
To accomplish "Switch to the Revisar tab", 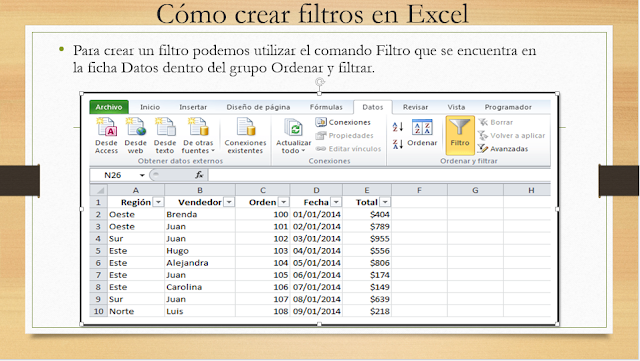I will (416, 107).
